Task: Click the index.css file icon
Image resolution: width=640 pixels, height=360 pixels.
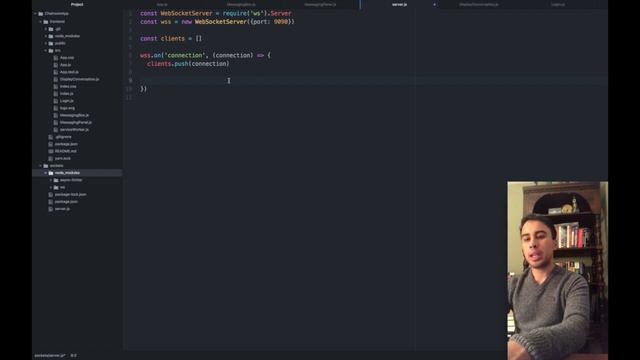Action: point(56,87)
